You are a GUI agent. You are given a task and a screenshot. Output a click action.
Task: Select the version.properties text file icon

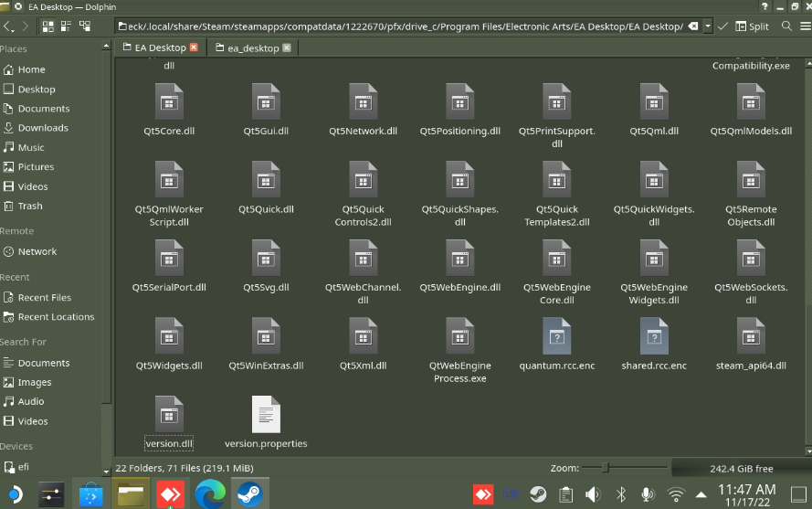coord(266,415)
